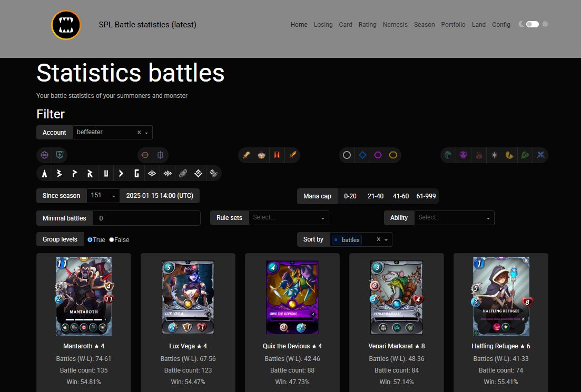Select the Untamed edition 'U' rune icon
This screenshot has height=392, width=581.
click(x=106, y=173)
